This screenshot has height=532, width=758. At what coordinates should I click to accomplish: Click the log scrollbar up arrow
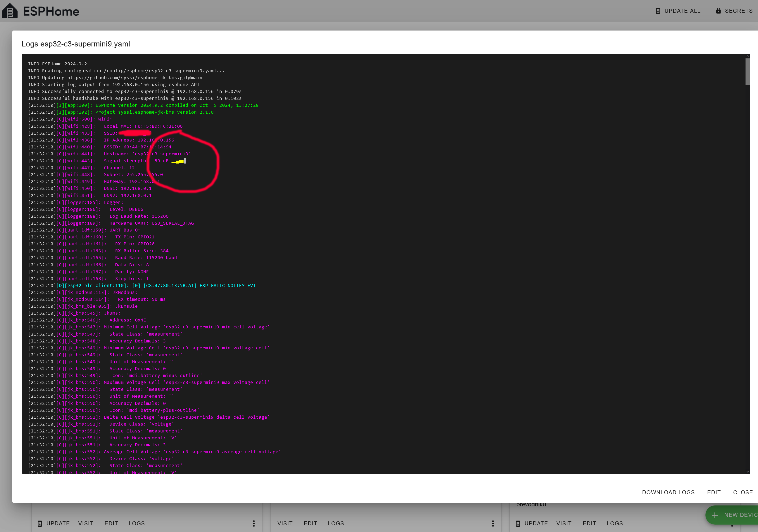coord(747,57)
